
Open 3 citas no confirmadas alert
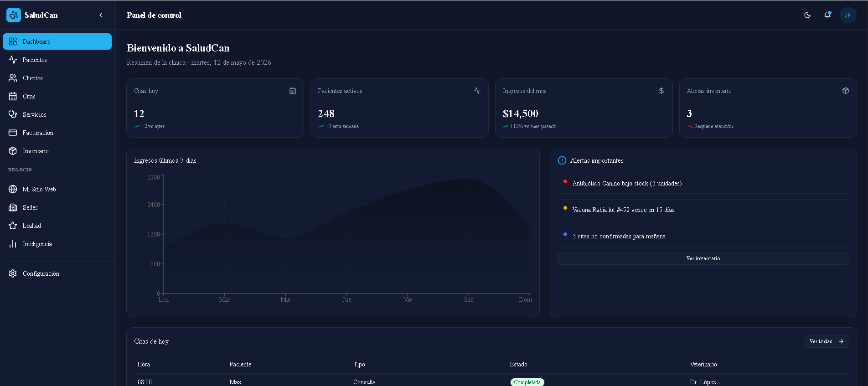703,236
